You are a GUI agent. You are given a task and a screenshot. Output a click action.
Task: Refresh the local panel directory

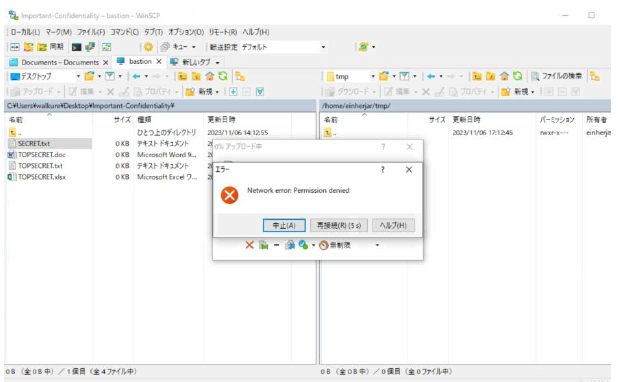223,76
